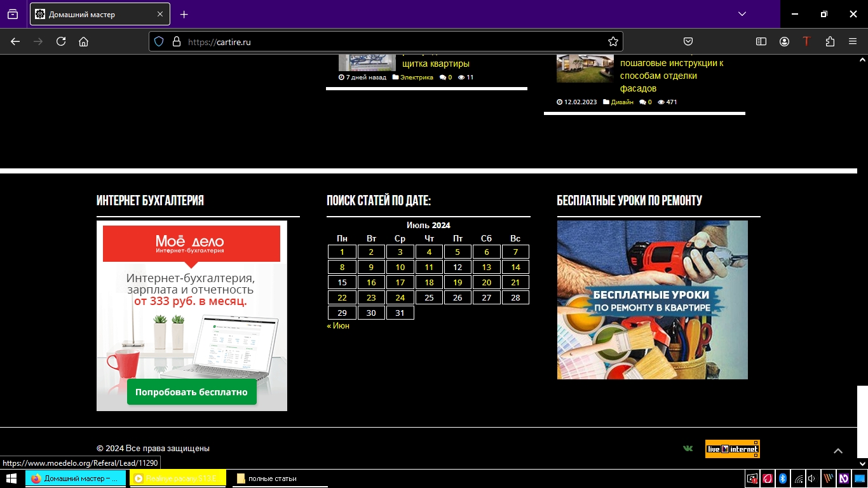The height and width of the screenshot is (488, 868).
Task: Open Firefox Домашний мастер taskbar item
Action: pos(76,478)
